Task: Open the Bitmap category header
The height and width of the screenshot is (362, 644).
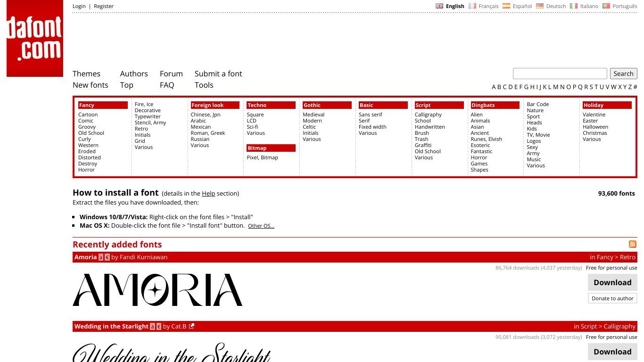Action: coord(271,148)
